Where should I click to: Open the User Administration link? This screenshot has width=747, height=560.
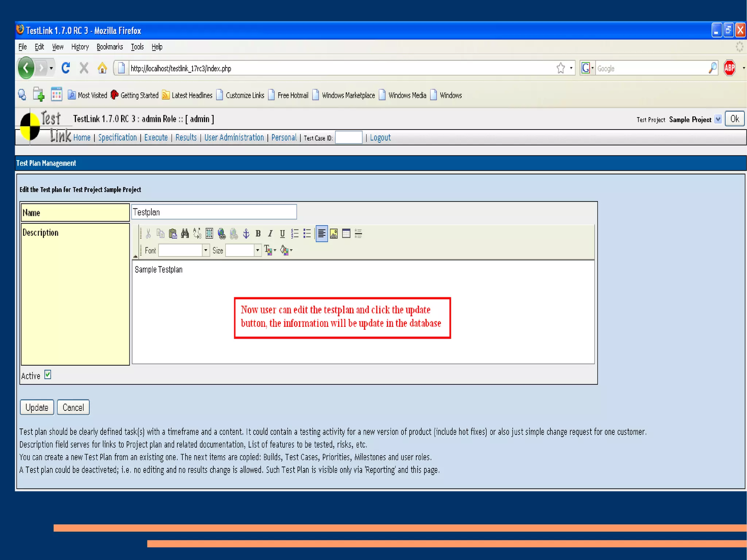(x=234, y=138)
